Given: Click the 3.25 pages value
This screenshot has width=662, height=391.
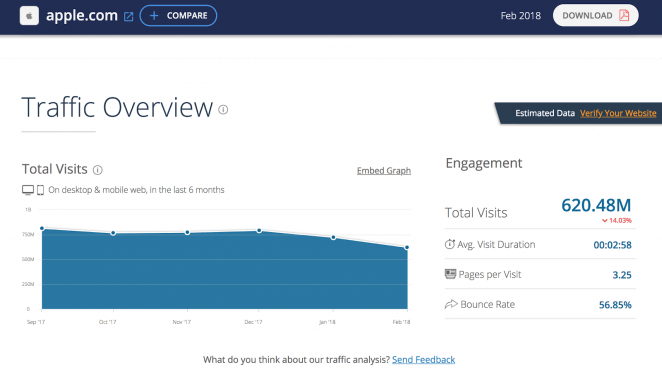Looking at the screenshot, I should [622, 275].
